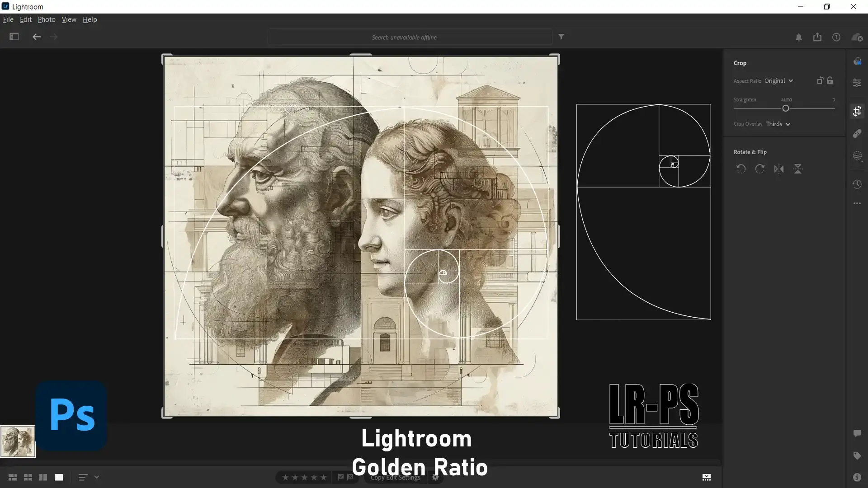
Task: Open the Help menu
Action: tap(90, 19)
